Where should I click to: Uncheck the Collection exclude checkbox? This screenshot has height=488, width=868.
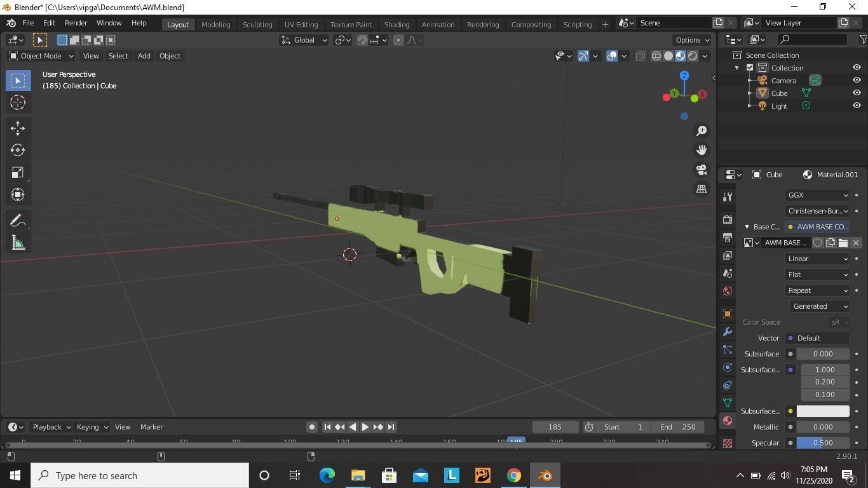750,68
